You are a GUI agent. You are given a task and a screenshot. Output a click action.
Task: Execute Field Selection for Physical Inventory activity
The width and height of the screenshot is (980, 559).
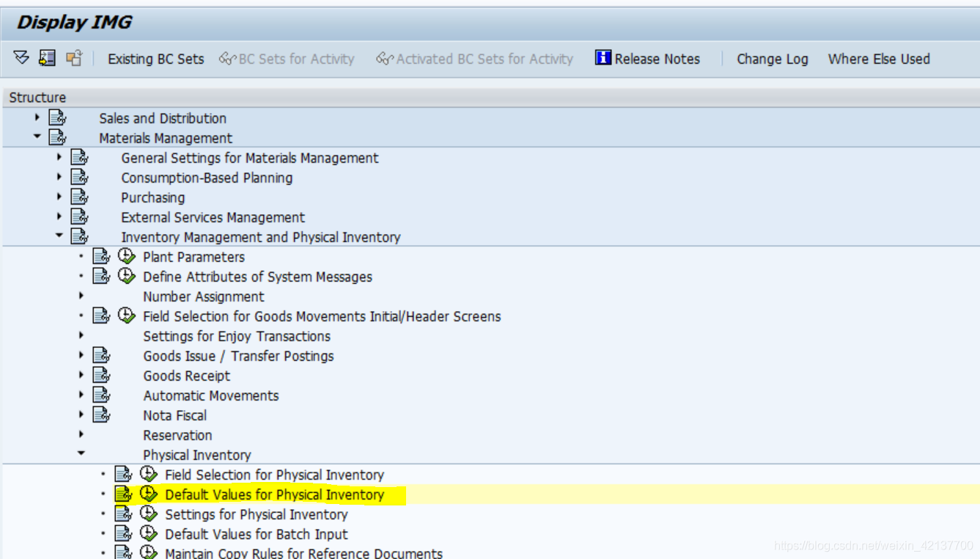tap(149, 474)
